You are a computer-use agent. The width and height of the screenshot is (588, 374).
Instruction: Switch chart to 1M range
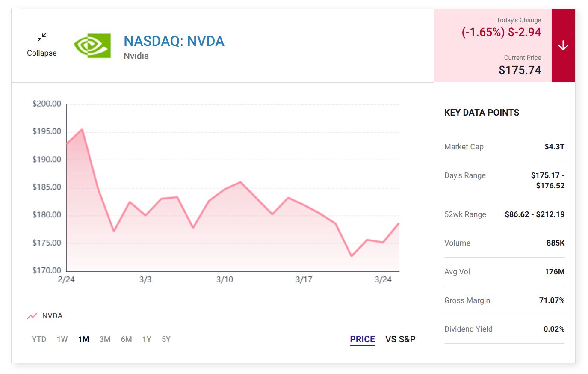84,339
